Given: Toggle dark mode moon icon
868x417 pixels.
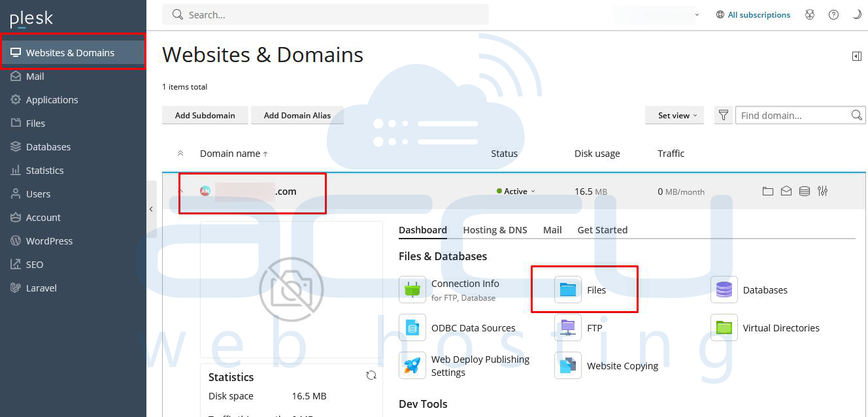Looking at the screenshot, I should [857, 14].
